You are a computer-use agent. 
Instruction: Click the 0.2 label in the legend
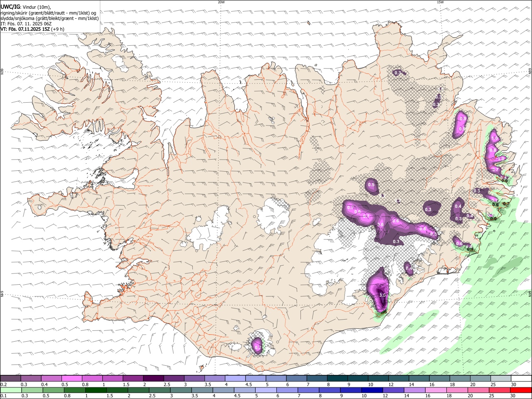coord(3,384)
